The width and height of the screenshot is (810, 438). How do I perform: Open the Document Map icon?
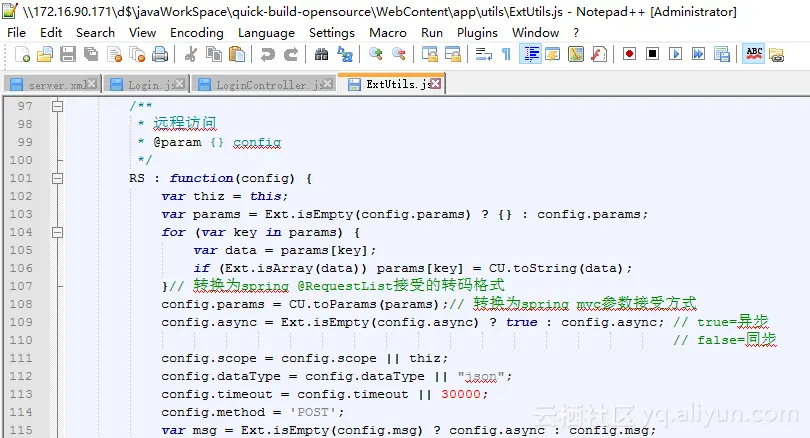575,54
